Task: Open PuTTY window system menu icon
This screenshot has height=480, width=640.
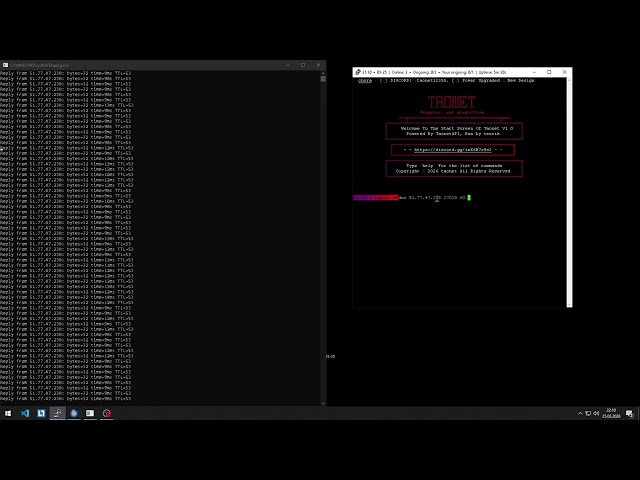Action: coord(358,72)
